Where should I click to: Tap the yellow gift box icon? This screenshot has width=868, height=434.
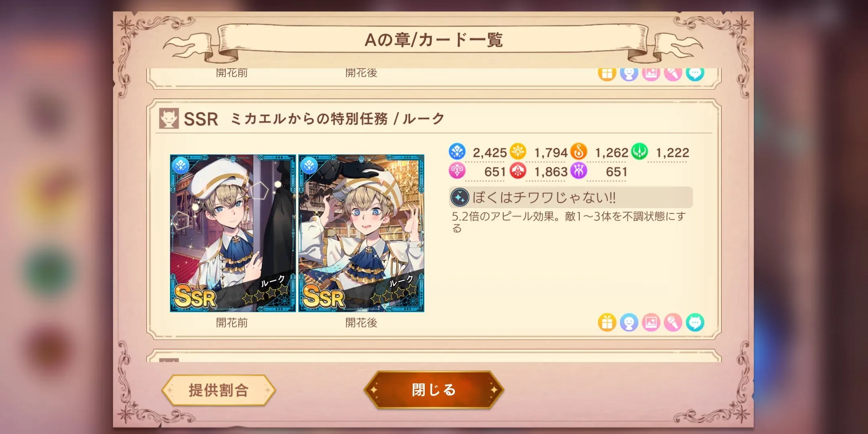pyautogui.click(x=607, y=322)
